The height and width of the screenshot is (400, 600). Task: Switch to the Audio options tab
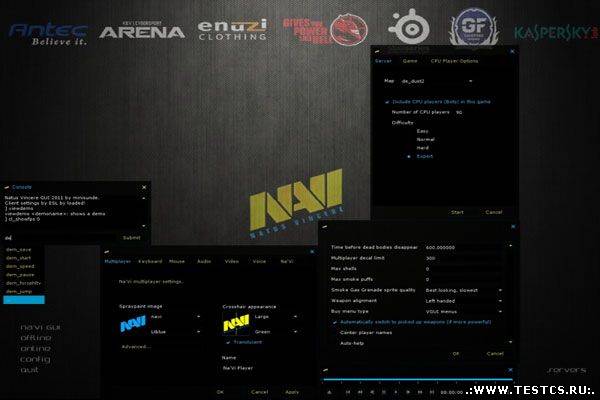pos(204,261)
